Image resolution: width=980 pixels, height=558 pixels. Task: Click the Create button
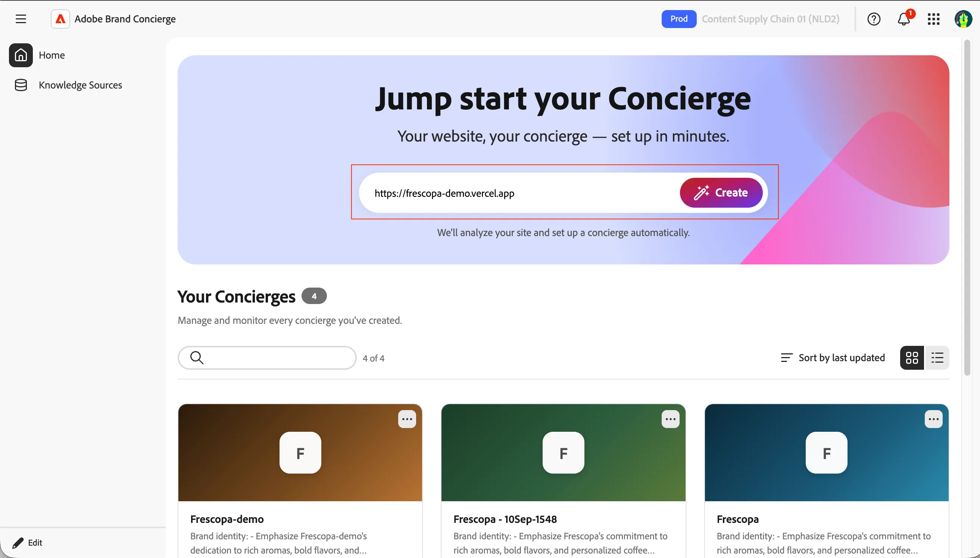point(721,192)
